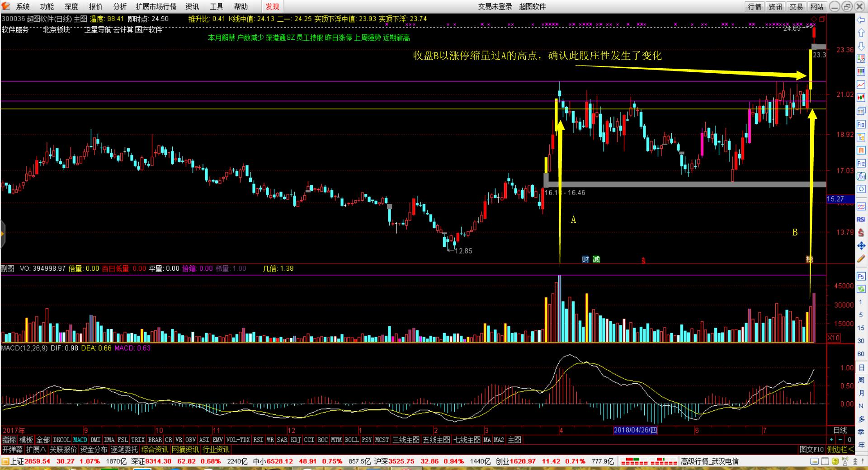
Task: Click the 减 marker on the chart
Action: point(596,259)
